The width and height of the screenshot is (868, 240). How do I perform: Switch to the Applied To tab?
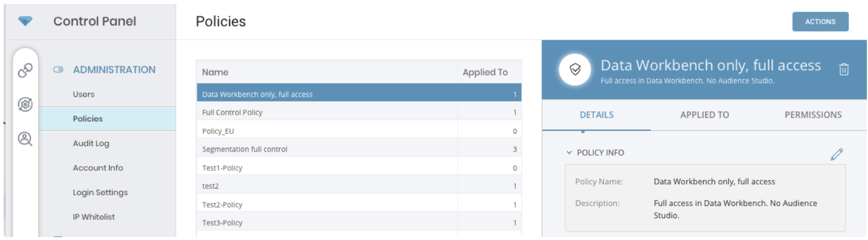tap(704, 115)
